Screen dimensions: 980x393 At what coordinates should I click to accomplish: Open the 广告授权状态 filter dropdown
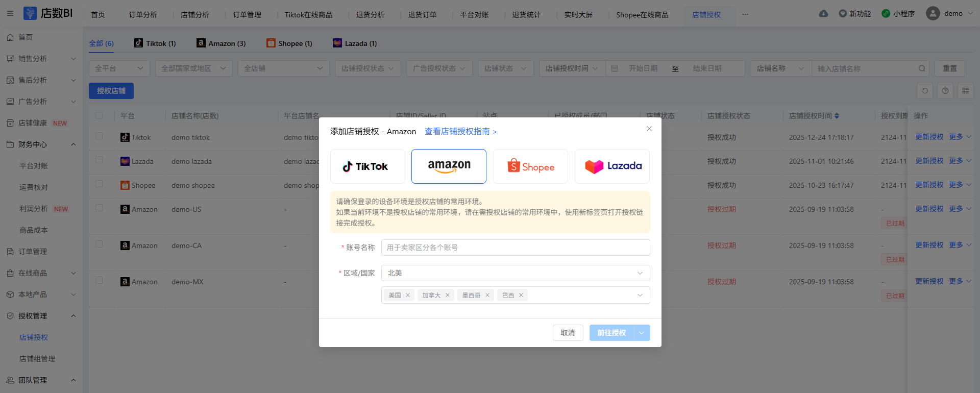(439, 68)
